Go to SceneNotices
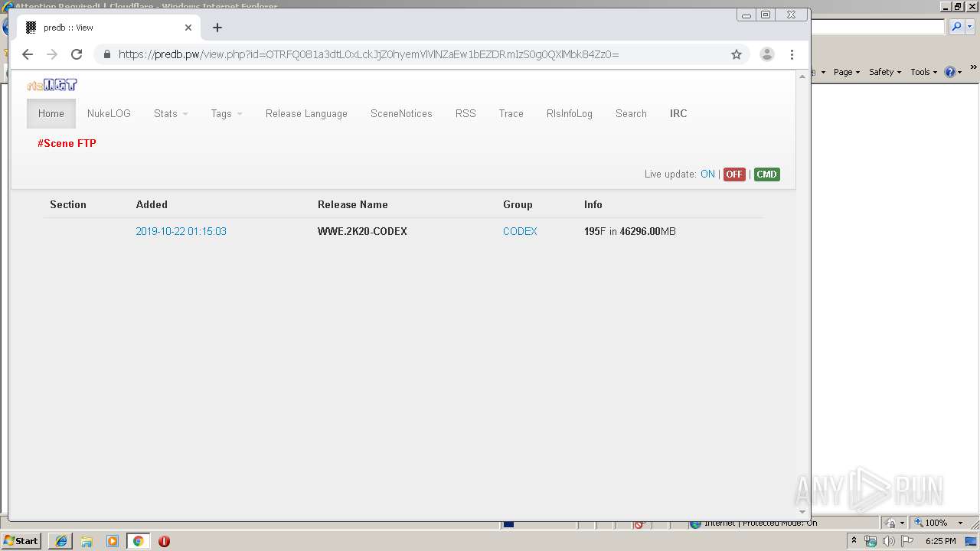This screenshot has height=551, width=980. coord(401,113)
